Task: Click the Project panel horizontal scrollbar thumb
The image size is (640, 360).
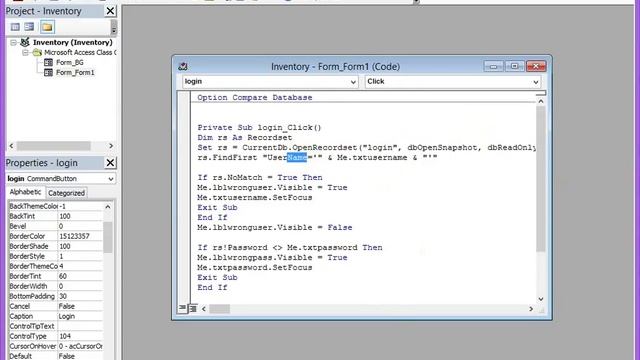Action: (53, 146)
